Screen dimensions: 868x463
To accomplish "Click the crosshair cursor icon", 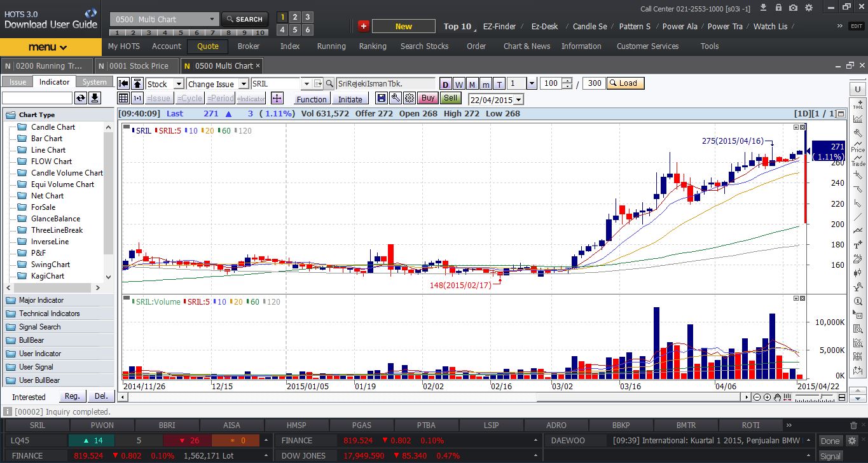I will [x=277, y=98].
